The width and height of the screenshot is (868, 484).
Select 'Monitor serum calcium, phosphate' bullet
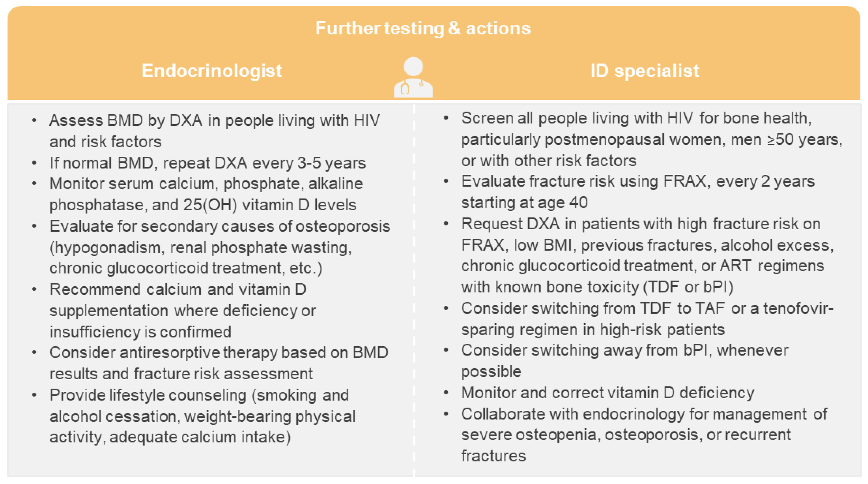206,184
